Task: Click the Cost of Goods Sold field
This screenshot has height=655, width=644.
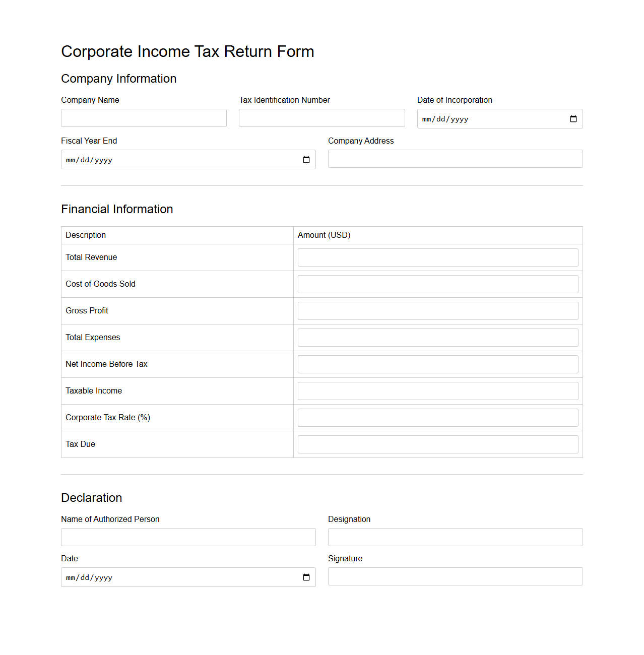Action: 437,284
